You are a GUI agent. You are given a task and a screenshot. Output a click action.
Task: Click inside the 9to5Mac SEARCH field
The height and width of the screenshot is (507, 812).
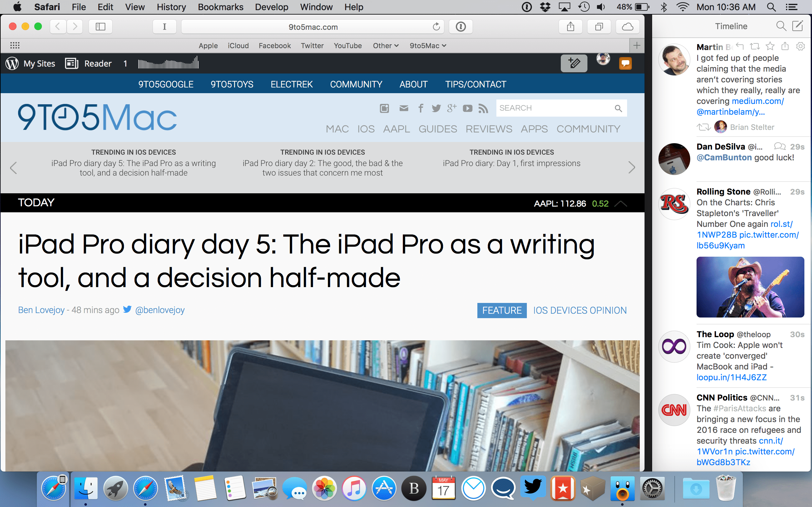[553, 108]
